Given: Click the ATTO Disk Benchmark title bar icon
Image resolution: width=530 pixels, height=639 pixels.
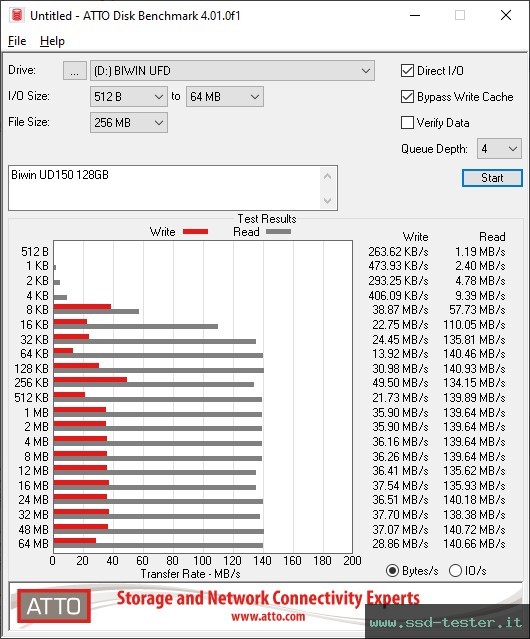Looking at the screenshot, I should 17,15.
